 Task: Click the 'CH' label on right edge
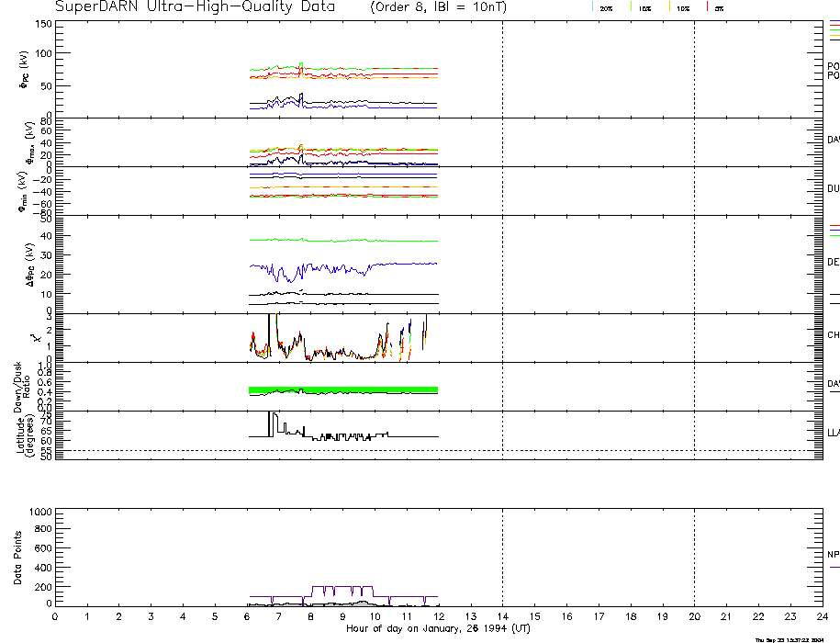(833, 335)
